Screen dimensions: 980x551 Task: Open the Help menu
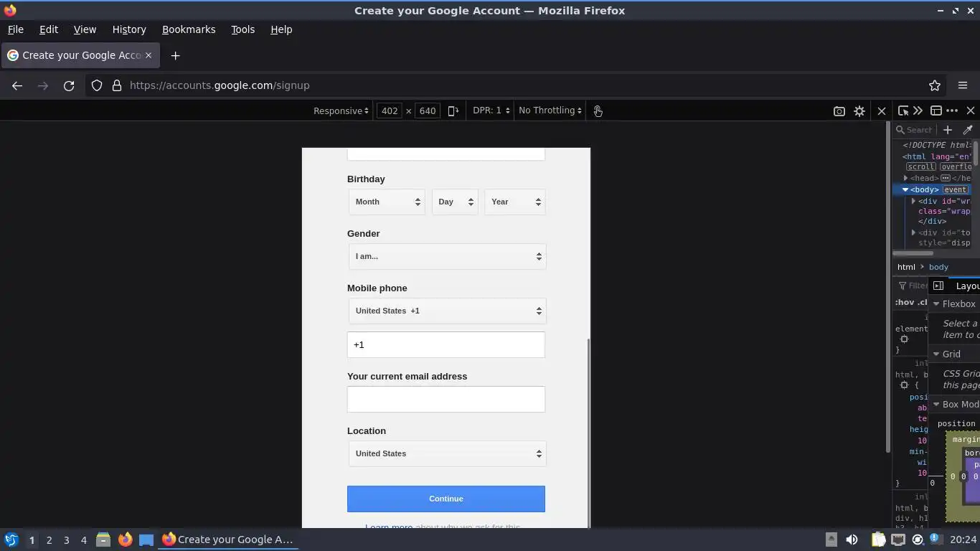click(x=281, y=29)
